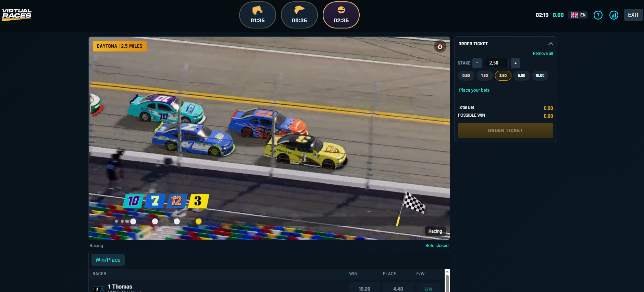The image size is (644, 292).
Task: Click the PLACE column header
Action: click(389, 274)
